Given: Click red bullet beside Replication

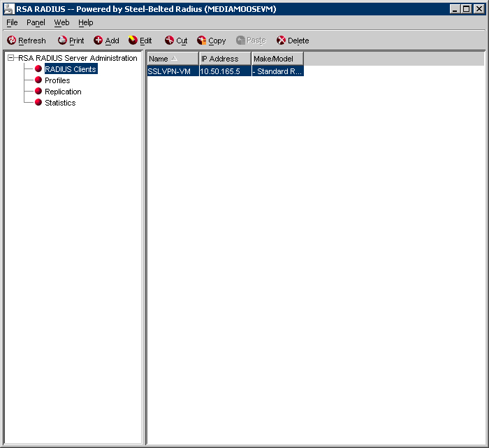Looking at the screenshot, I should [38, 91].
